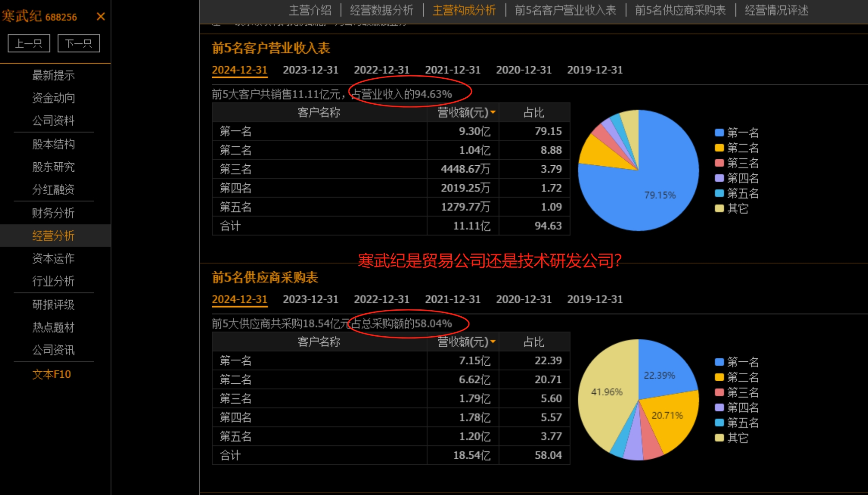Click 占比 header in supplier table
Screen dimensions: 868x495
534,342
